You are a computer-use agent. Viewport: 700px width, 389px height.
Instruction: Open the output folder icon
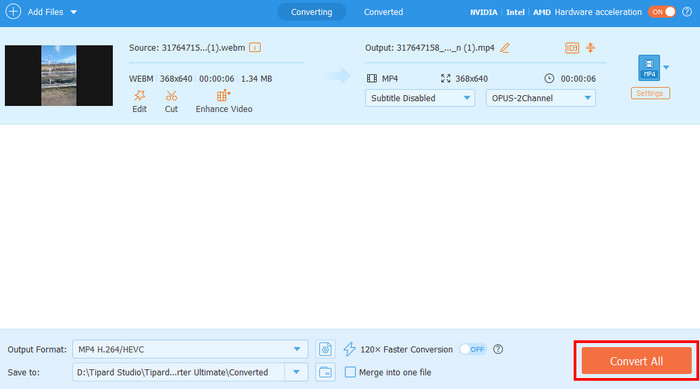coord(325,372)
